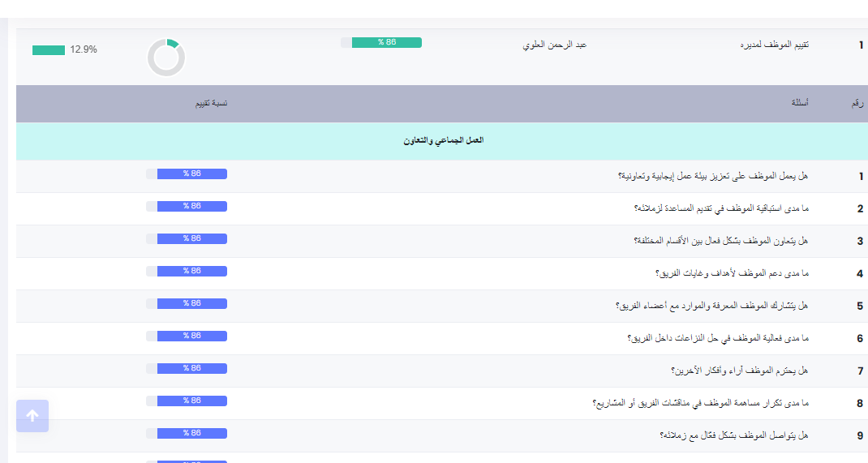Click the row number 1 of the manager evaluation
The width and height of the screenshot is (868, 463).
tap(861, 45)
